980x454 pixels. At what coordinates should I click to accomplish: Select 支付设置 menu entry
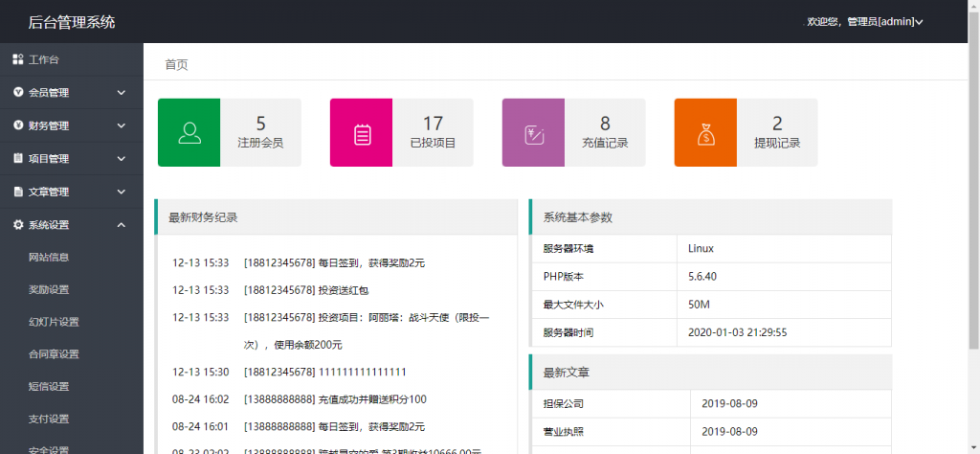click(x=49, y=419)
